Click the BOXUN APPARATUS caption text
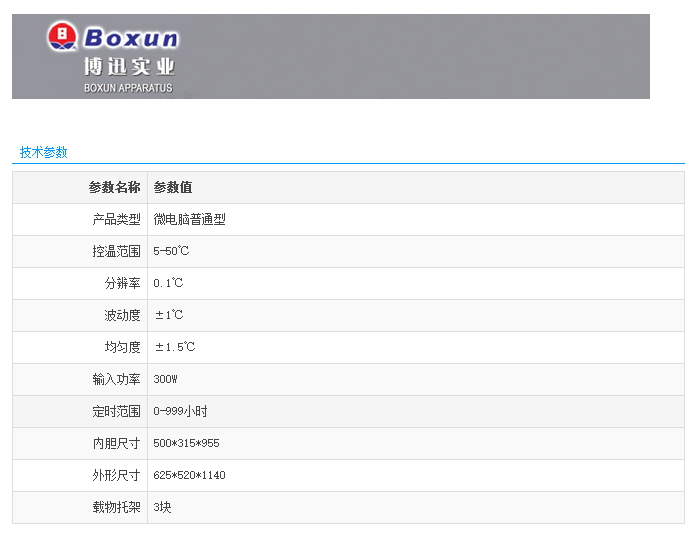The width and height of the screenshot is (692, 536). pos(128,88)
